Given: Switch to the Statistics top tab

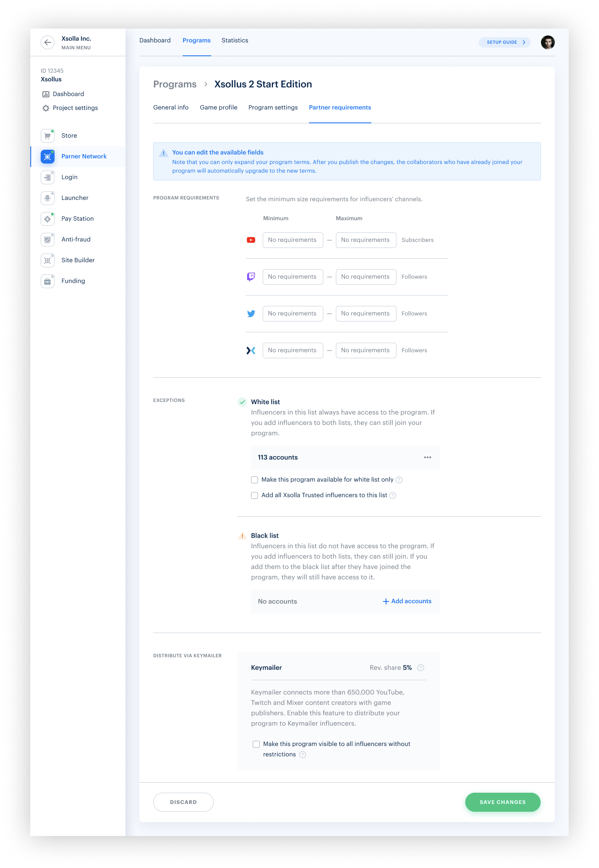Looking at the screenshot, I should click(235, 40).
